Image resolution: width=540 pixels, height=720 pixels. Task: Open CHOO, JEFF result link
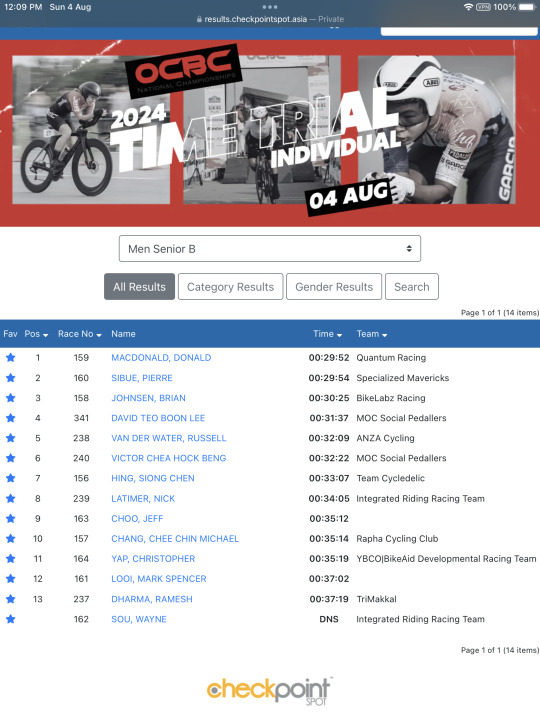137,519
